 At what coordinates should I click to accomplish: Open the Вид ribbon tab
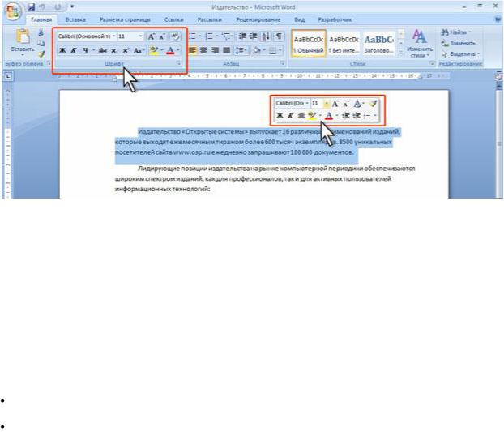[x=299, y=19]
